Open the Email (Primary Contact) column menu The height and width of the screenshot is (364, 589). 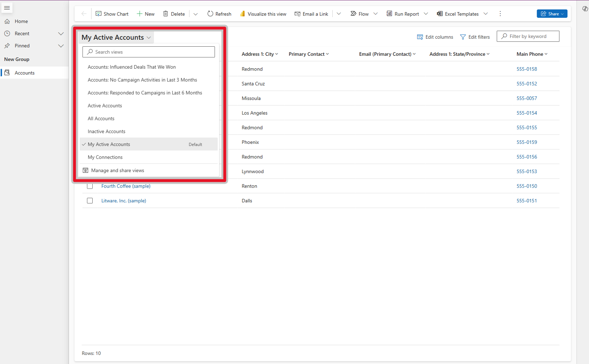pyautogui.click(x=387, y=54)
